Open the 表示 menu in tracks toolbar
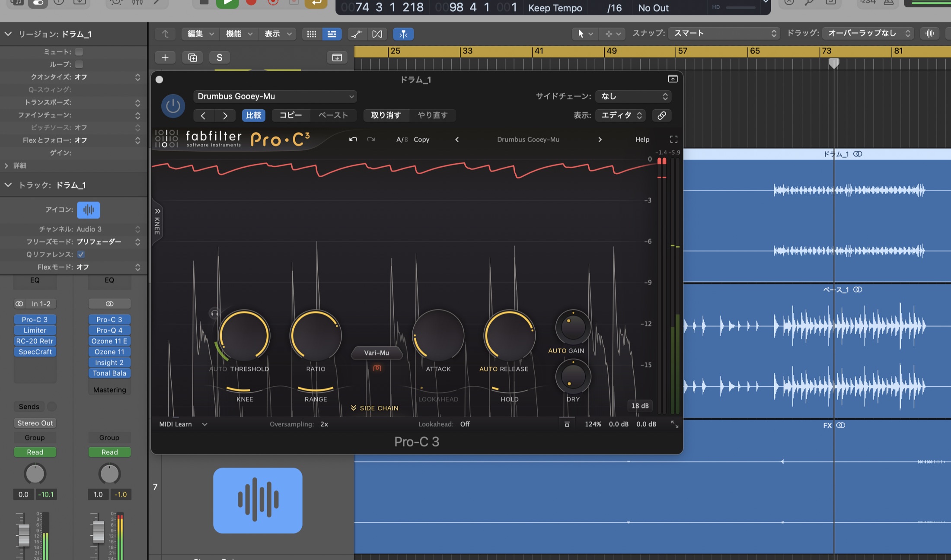 click(x=278, y=34)
